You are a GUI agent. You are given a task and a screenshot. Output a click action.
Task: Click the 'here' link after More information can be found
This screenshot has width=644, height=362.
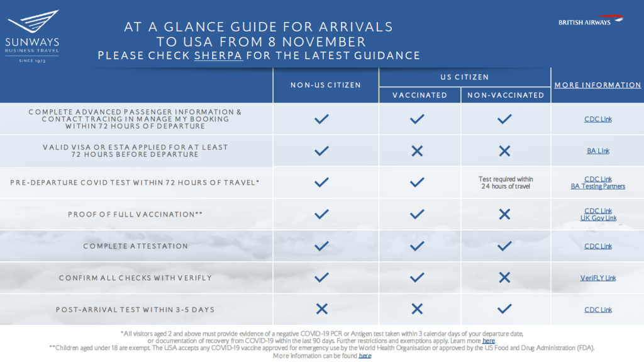click(365, 356)
